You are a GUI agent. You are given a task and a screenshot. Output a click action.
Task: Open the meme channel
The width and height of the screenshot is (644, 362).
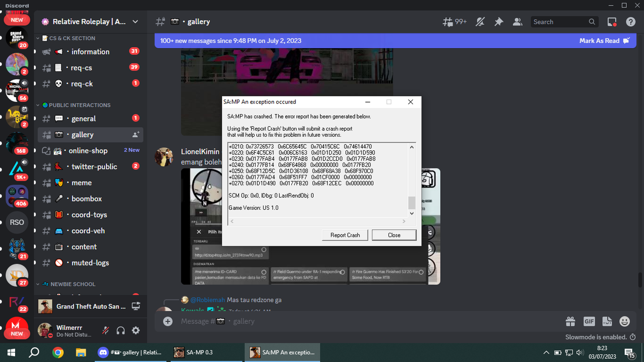coord(90,183)
